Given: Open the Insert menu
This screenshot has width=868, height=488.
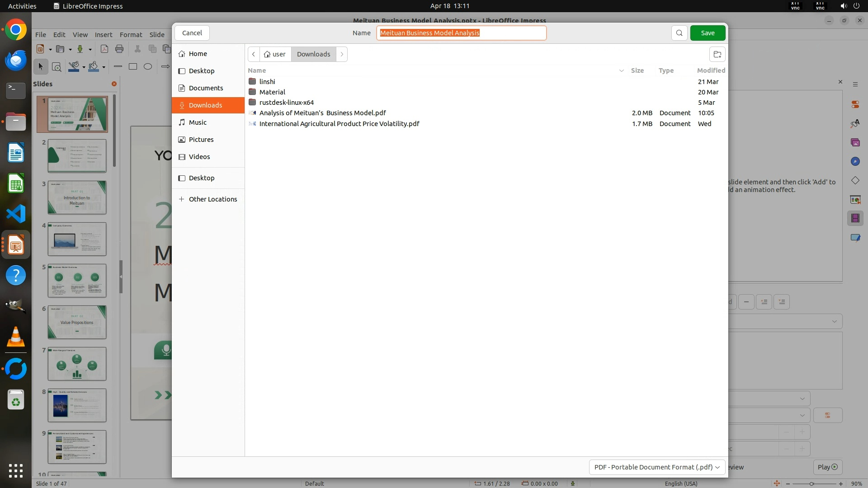Looking at the screenshot, I should pos(104,35).
